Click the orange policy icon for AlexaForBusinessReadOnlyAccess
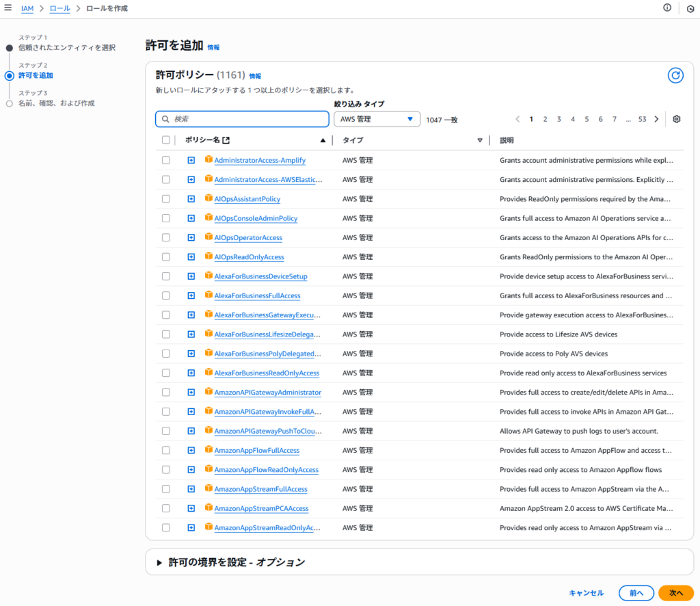This screenshot has width=700, height=606. 208,373
